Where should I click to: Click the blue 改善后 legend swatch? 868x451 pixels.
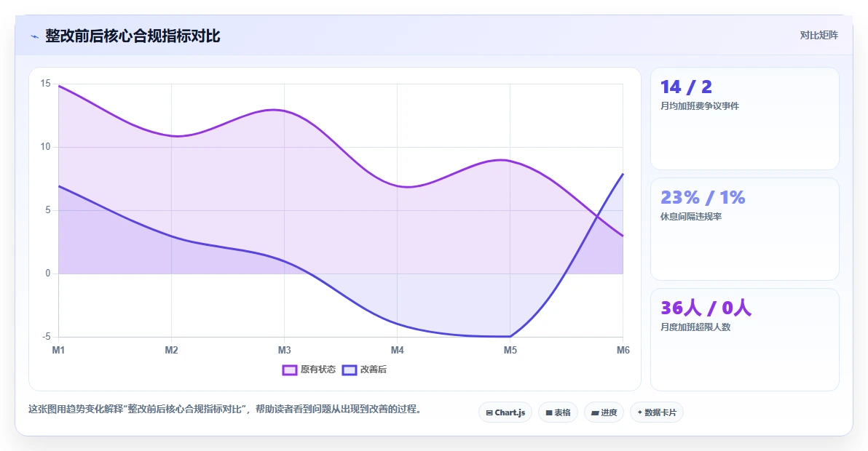coord(350,370)
